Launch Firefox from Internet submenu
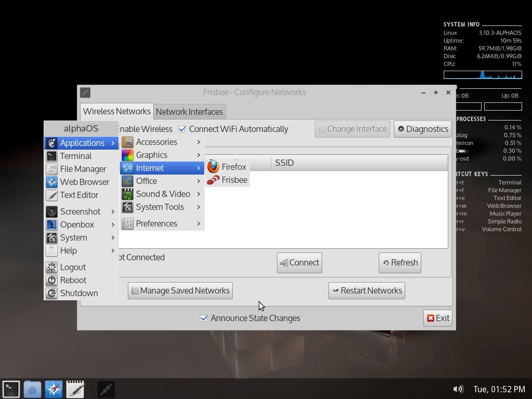 (228, 167)
